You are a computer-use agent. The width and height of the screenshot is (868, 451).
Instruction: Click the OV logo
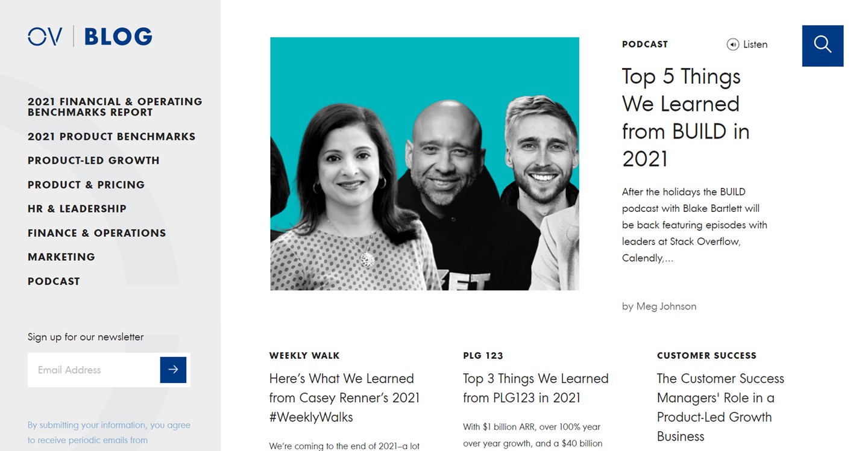click(45, 37)
